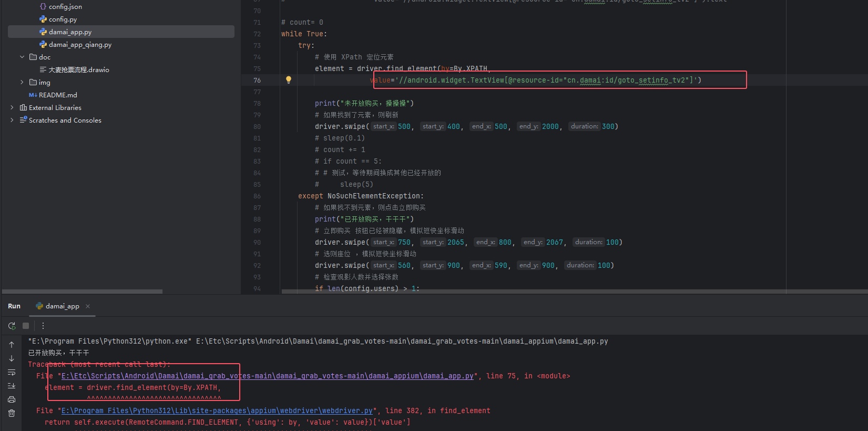Click Scratches and Consoles icon
The width and height of the screenshot is (868, 431).
23,120
